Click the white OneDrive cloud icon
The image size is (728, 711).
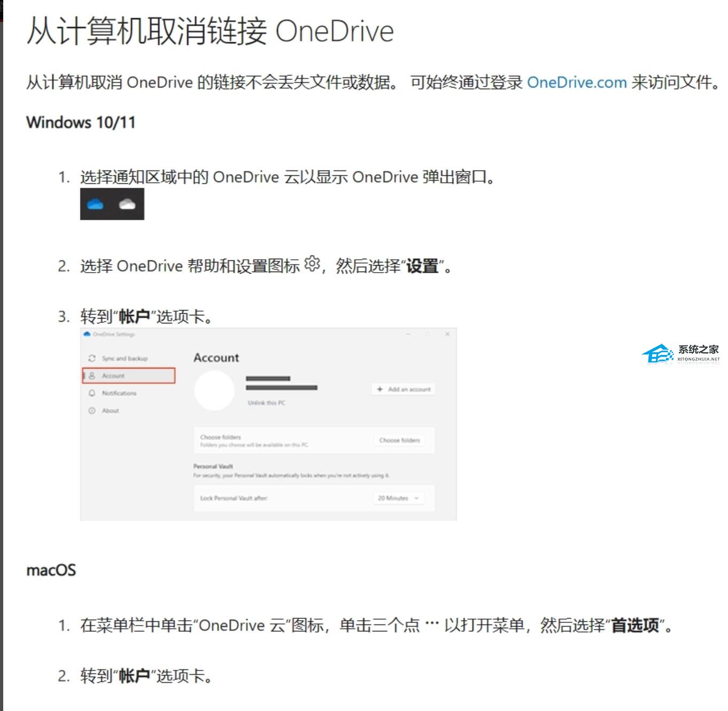coord(127,204)
